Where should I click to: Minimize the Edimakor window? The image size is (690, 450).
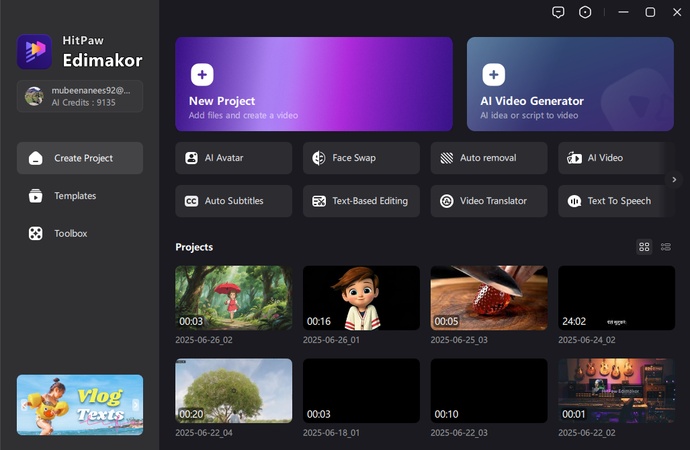623,12
